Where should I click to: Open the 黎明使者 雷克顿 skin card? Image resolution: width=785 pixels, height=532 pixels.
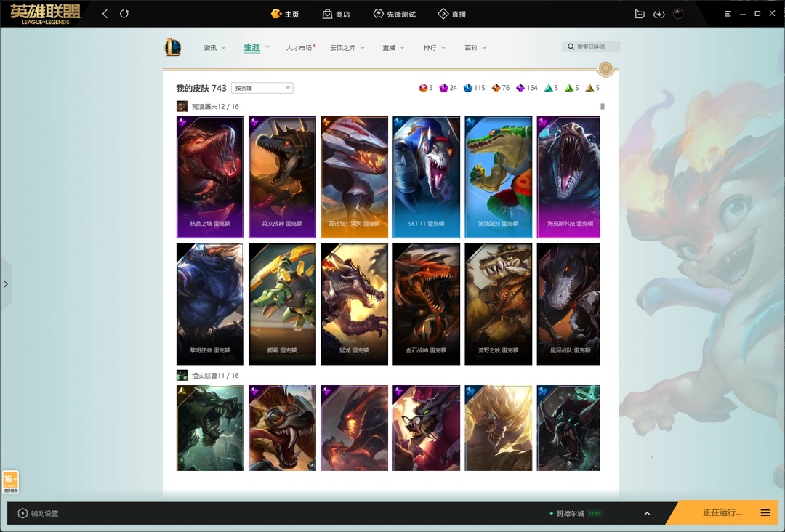click(210, 304)
